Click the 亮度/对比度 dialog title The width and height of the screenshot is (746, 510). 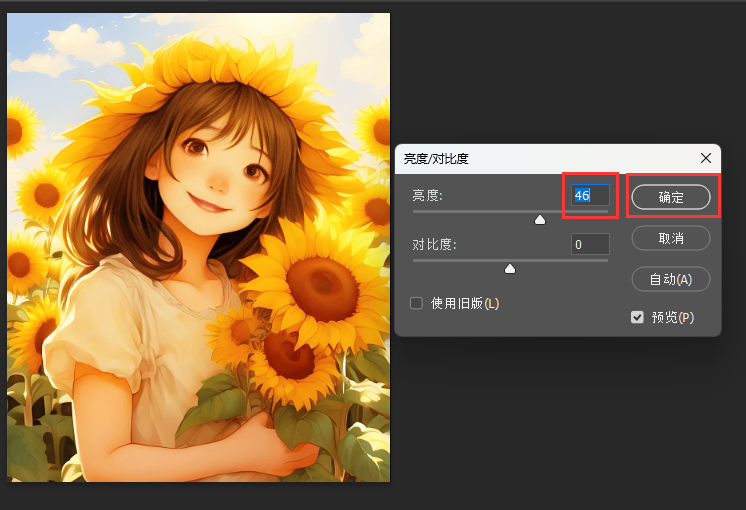pos(436,158)
